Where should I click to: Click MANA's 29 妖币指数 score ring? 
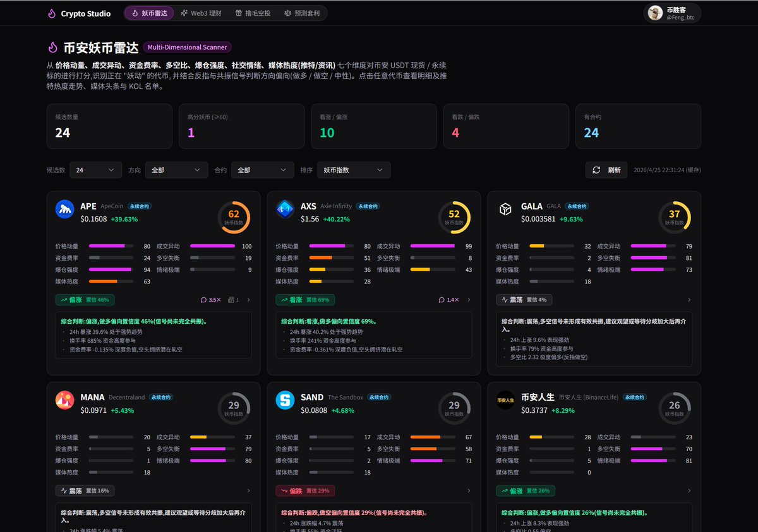coord(234,408)
